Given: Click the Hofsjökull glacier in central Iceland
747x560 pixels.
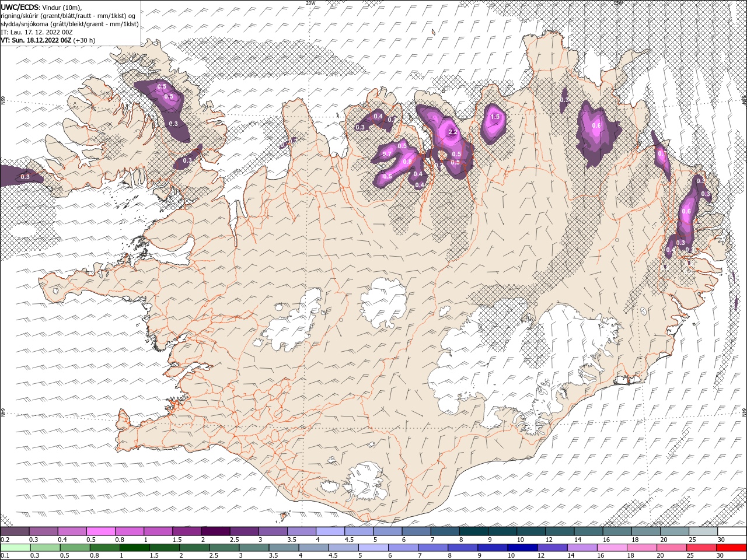Looking at the screenshot, I should click(383, 302).
